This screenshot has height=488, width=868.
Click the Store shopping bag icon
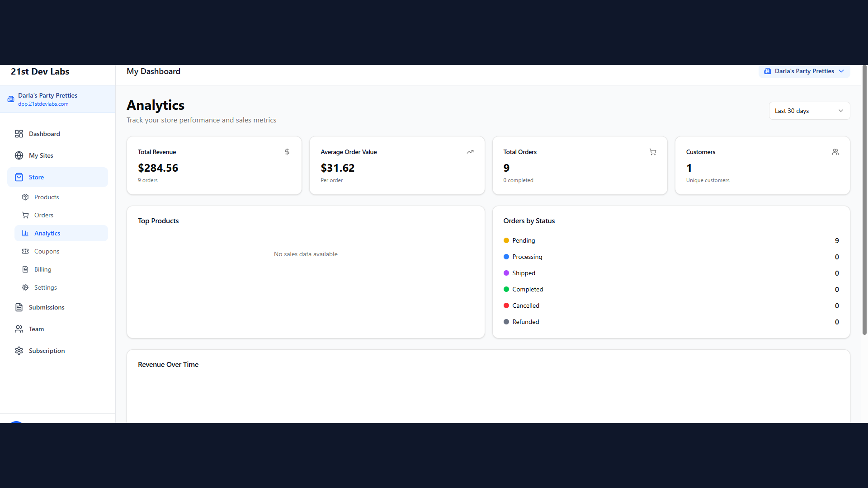click(19, 177)
